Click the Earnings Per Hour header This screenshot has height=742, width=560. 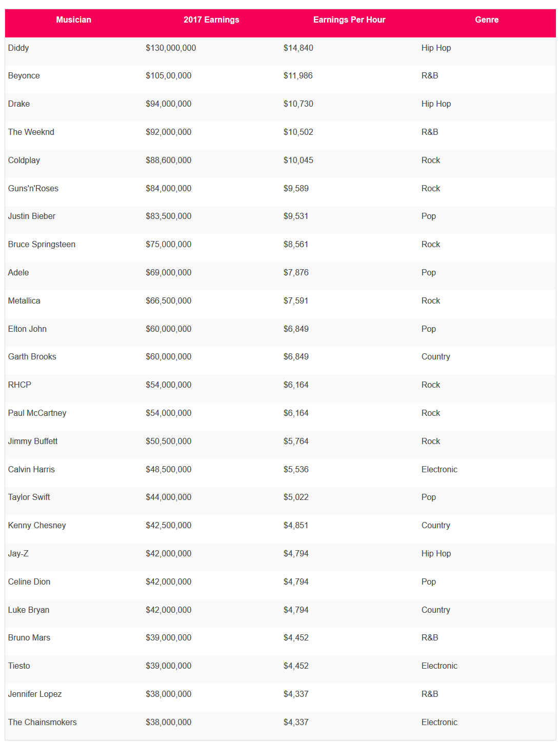349,20
